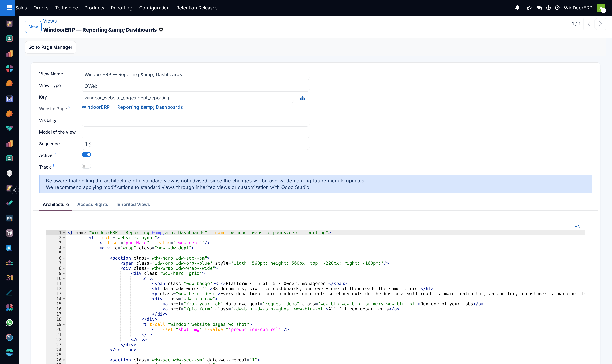This screenshot has width=612, height=364.
Task: Click the sitemap icon next to Key field
Action: click(302, 98)
